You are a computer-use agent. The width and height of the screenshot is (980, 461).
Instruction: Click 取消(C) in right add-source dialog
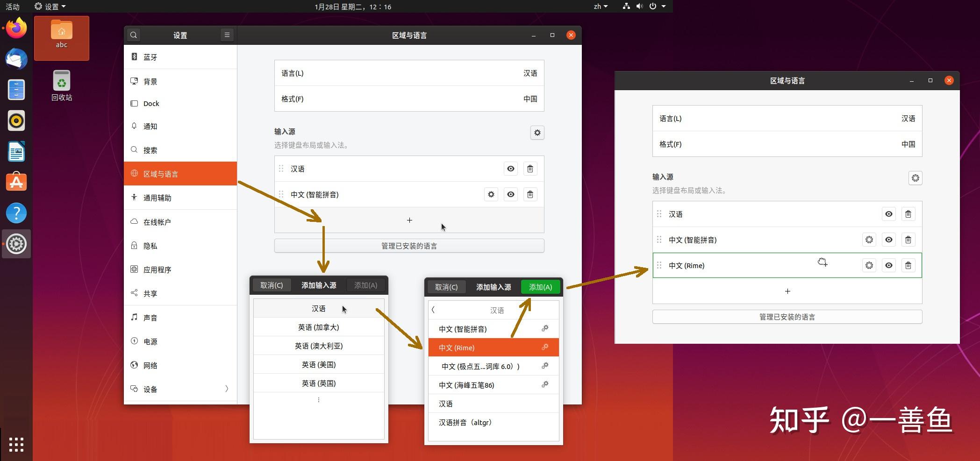click(446, 287)
